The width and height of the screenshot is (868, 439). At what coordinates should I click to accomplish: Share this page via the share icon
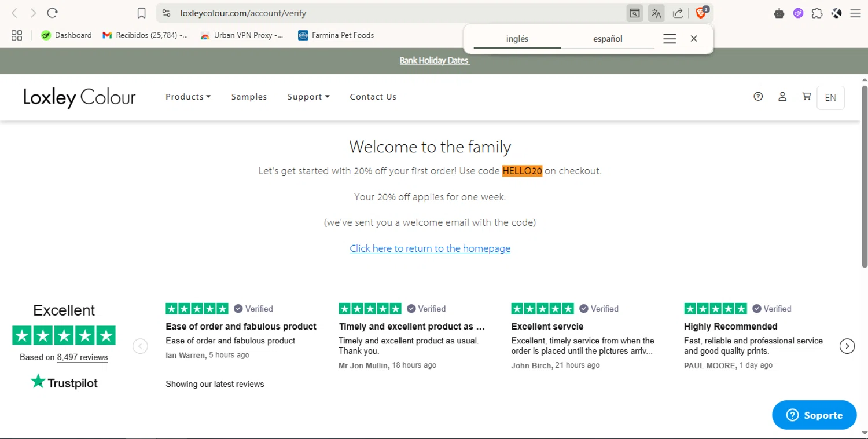click(x=678, y=13)
